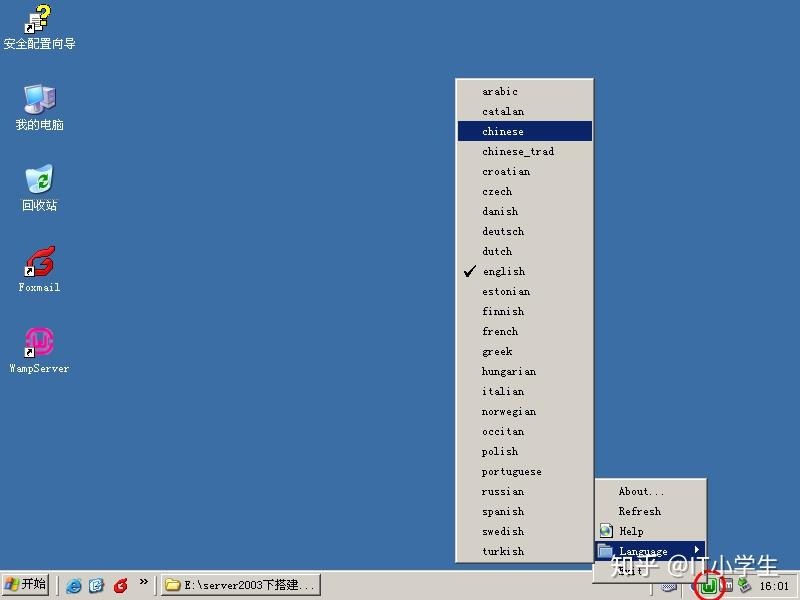Image resolution: width=800 pixels, height=600 pixels.
Task: Open the 安全配置向导 desktop shortcut
Action: [39, 28]
